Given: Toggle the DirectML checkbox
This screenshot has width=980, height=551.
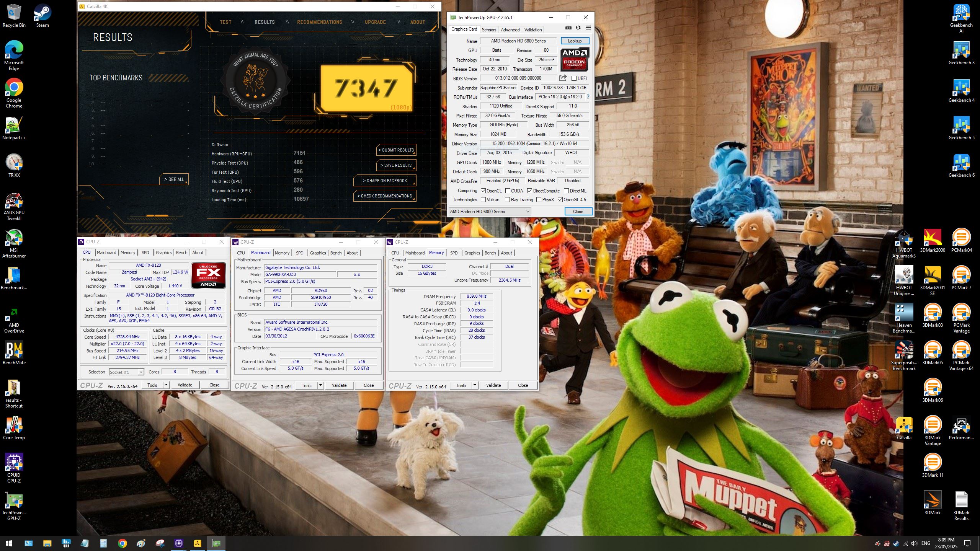Looking at the screenshot, I should click(566, 191).
